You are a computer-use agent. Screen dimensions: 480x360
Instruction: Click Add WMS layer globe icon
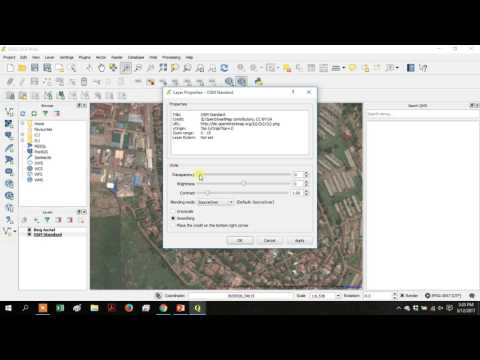point(9,184)
